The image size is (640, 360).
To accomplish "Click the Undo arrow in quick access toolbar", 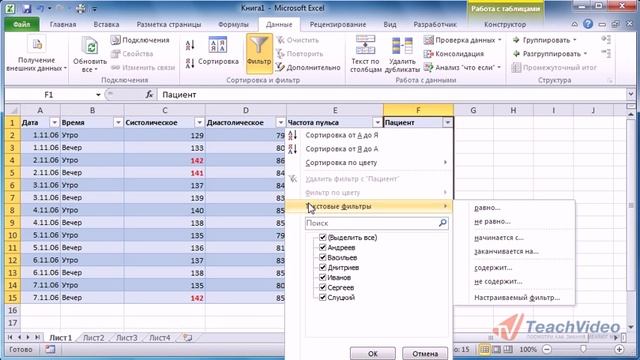I will pyautogui.click(x=40, y=8).
